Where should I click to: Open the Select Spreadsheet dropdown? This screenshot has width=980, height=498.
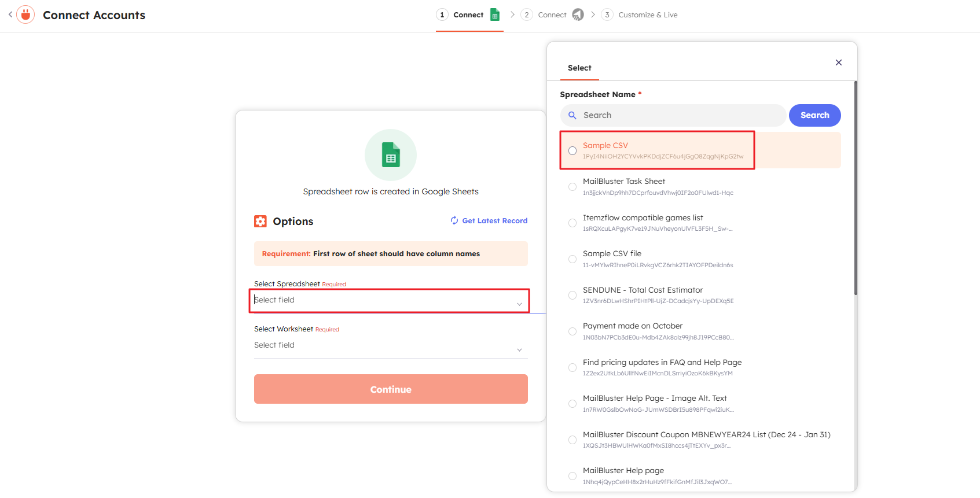390,300
